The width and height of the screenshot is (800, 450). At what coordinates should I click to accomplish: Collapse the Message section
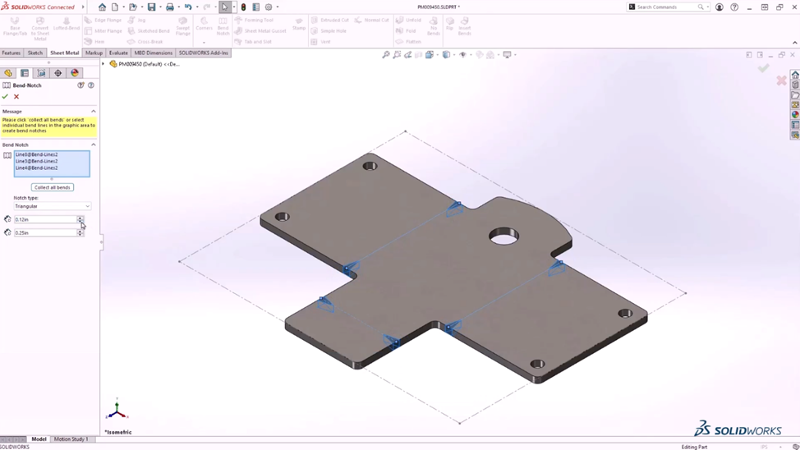coord(94,112)
